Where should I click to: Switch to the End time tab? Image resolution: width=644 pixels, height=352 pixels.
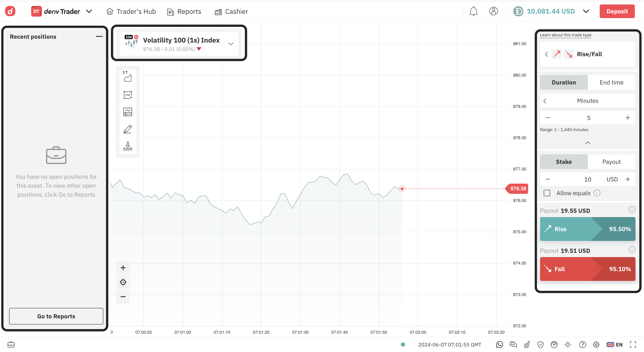click(x=611, y=82)
